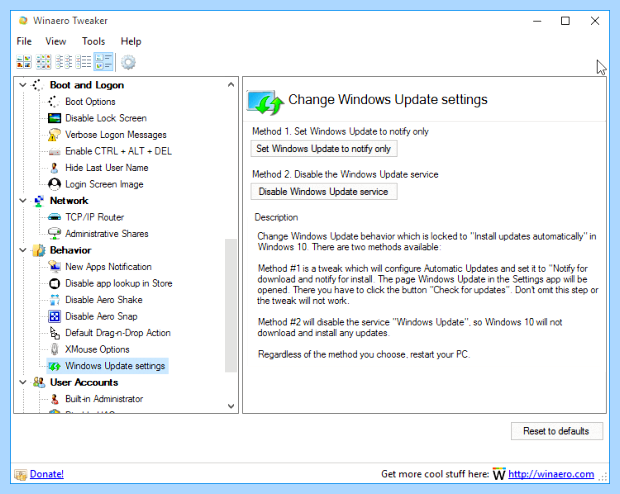Click the Enable CTRL + ALT + DEL keyboard icon

pyautogui.click(x=54, y=151)
